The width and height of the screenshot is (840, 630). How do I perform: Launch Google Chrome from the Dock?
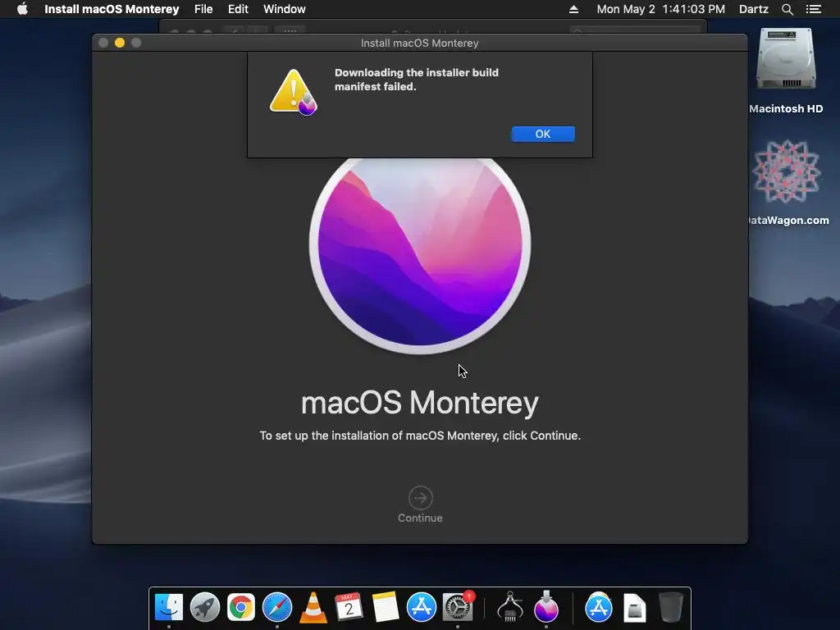[241, 608]
